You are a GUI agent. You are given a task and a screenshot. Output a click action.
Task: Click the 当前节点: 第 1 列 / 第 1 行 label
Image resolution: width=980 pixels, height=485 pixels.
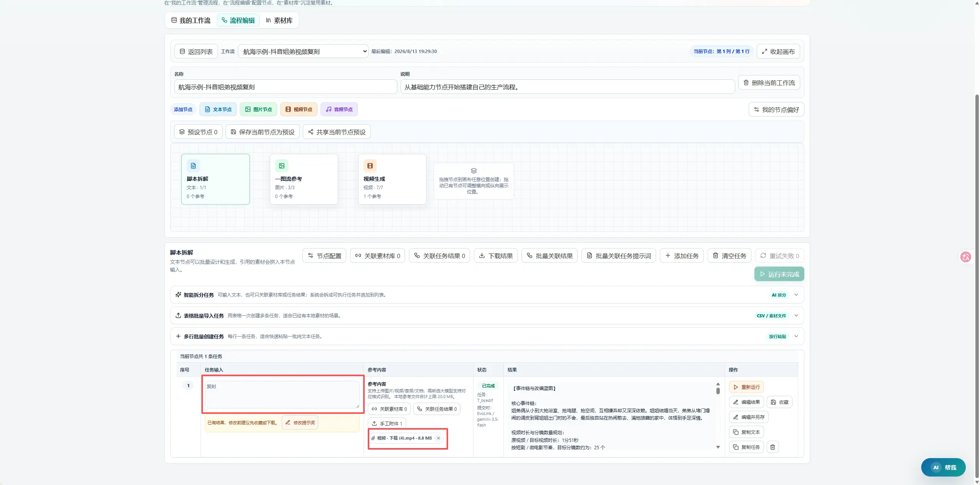(721, 52)
